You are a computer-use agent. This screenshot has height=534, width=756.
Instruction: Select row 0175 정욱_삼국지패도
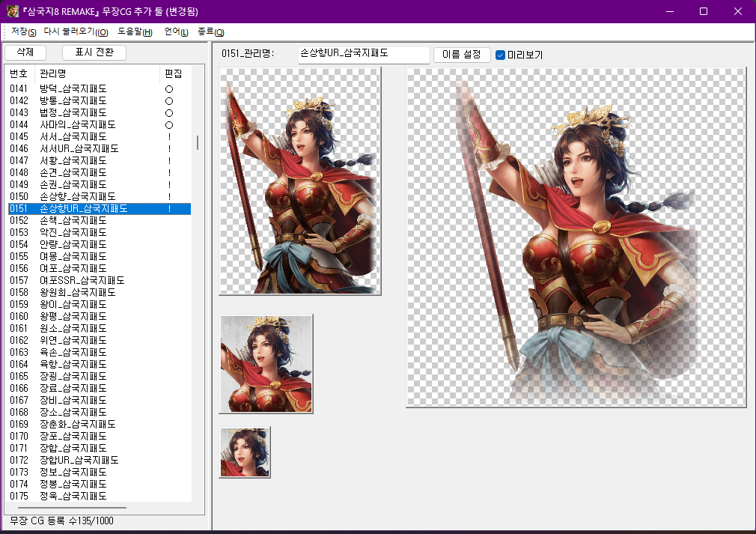click(100, 496)
